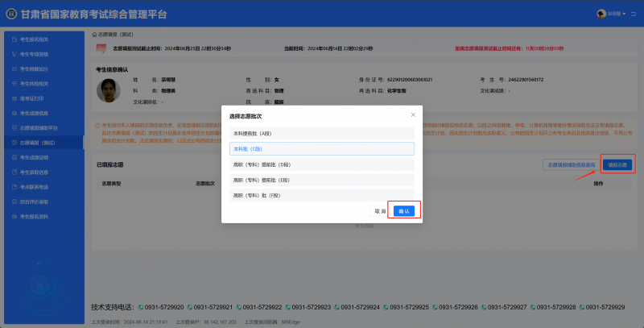The height and width of the screenshot is (328, 644).
Task: Choose 高职（专科）提前批（D段） option
Action: [x=321, y=164]
